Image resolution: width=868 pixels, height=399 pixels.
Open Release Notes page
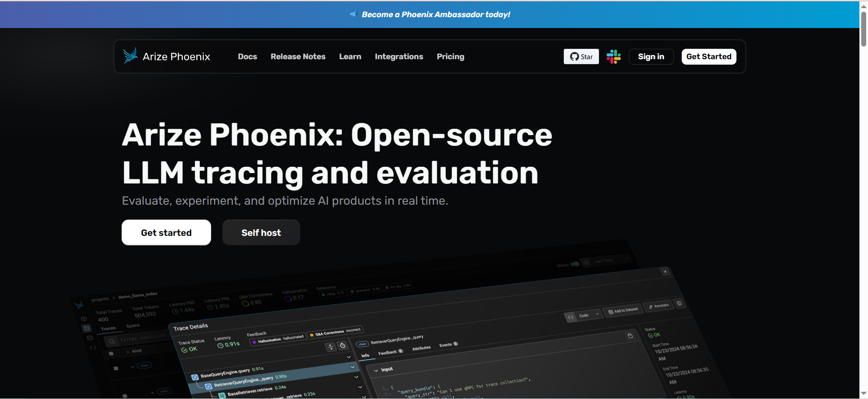click(298, 56)
